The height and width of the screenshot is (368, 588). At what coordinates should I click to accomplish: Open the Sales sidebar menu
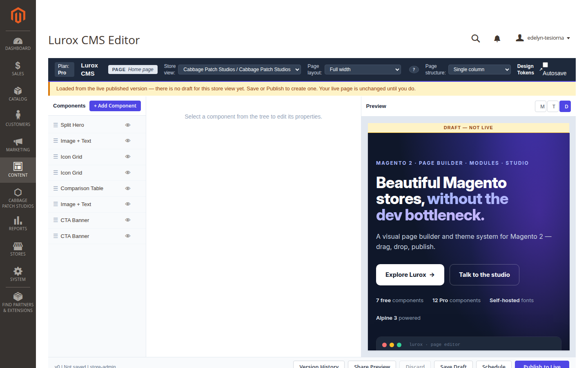pyautogui.click(x=18, y=69)
